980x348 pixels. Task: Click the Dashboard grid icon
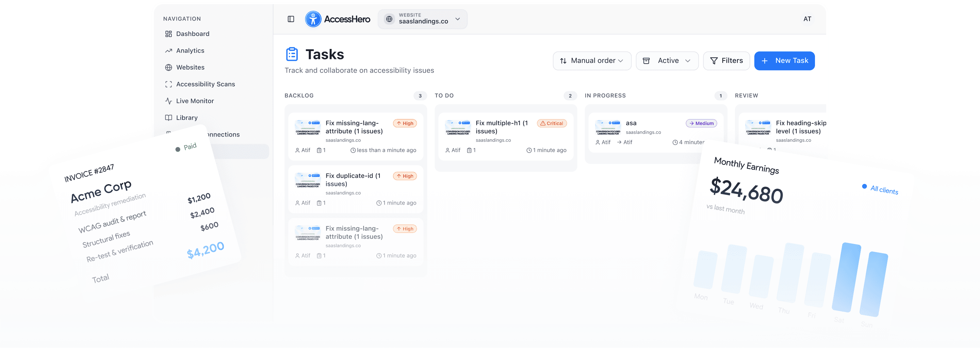[168, 34]
